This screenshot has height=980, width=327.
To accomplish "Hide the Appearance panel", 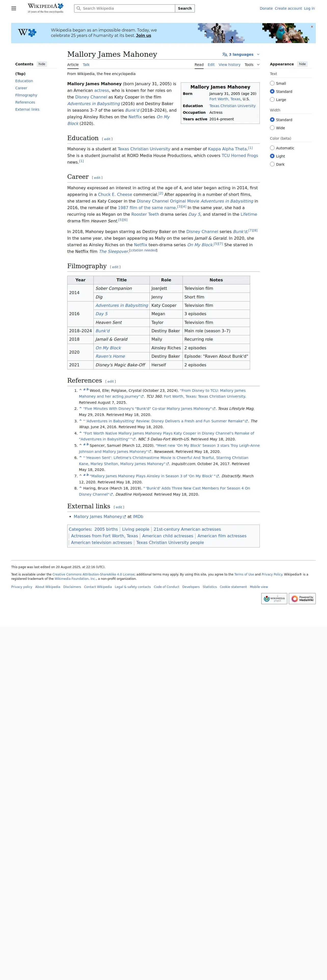I will point(302,64).
